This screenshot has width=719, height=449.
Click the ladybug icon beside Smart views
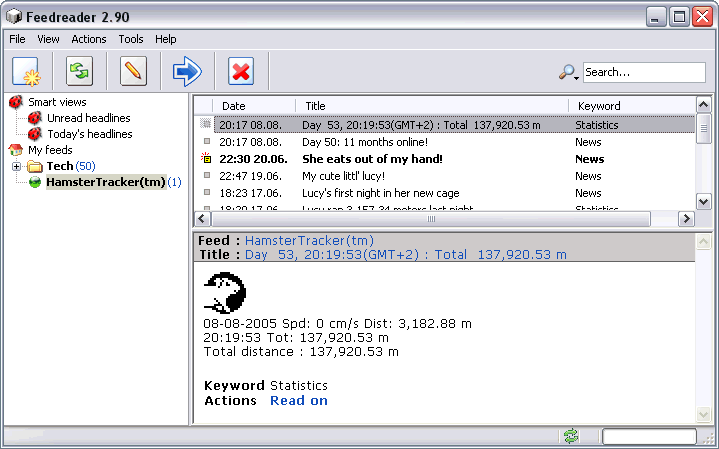tap(16, 102)
